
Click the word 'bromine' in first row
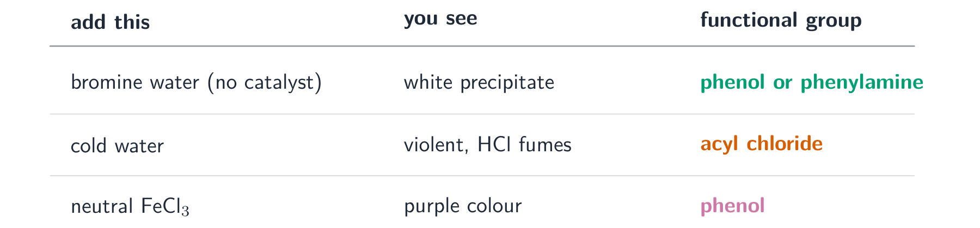[x=100, y=82]
